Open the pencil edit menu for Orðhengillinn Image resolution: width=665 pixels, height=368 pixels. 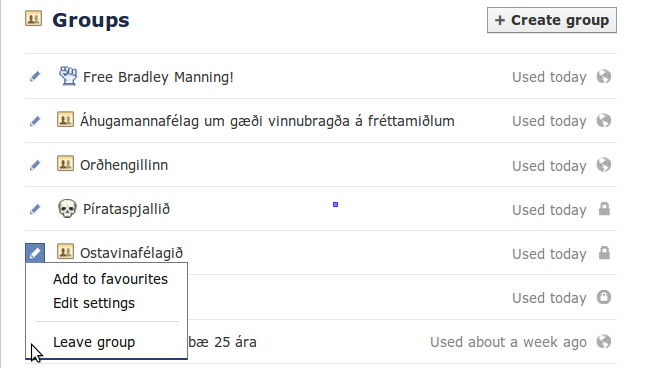[x=35, y=165]
